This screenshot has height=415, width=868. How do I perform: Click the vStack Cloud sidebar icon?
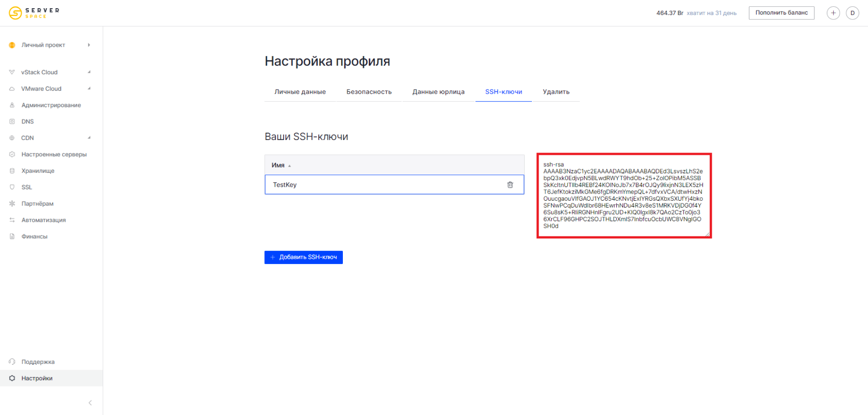point(12,72)
